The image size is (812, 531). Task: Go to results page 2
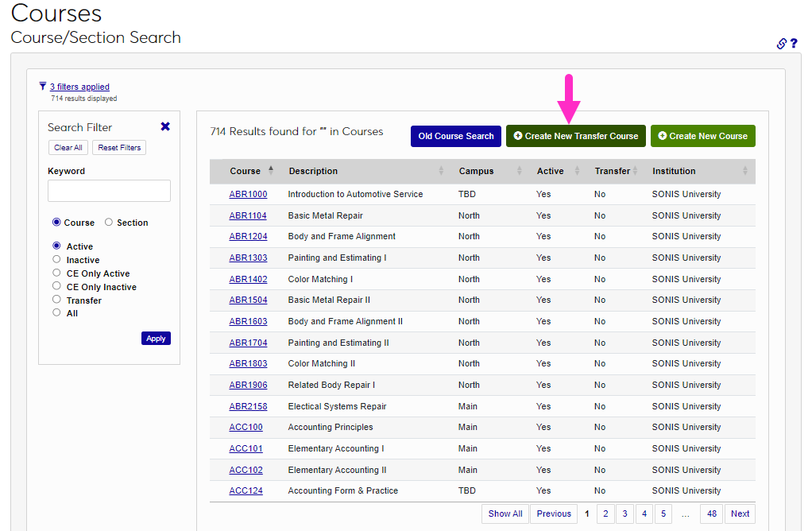tap(605, 514)
